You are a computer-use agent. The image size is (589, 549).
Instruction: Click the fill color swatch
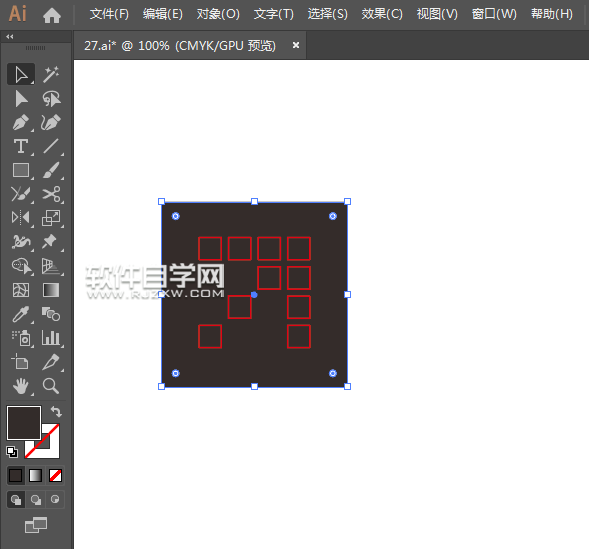pos(24,423)
